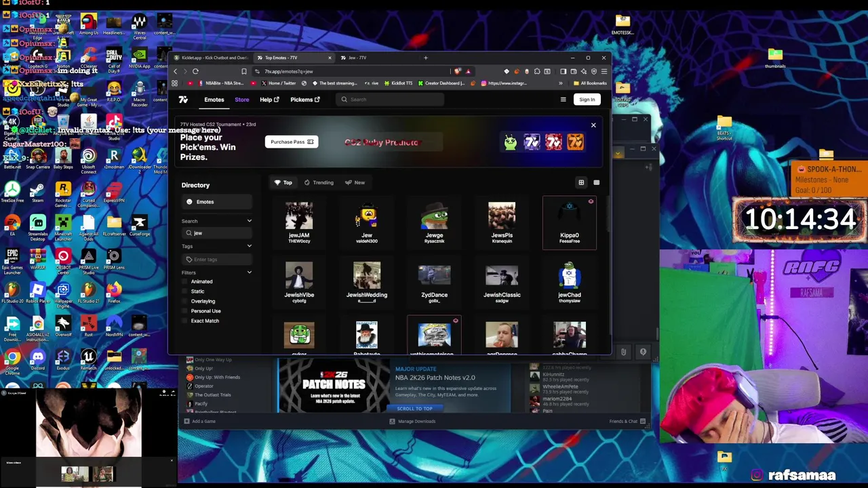Image resolution: width=868 pixels, height=488 pixels.
Task: Switch to the Kicklet.app browser tab
Action: pyautogui.click(x=210, y=58)
